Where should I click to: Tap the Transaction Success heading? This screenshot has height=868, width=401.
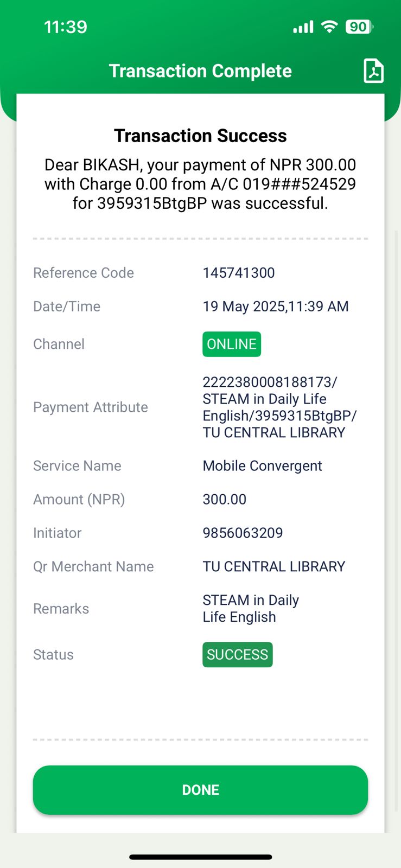[200, 136]
